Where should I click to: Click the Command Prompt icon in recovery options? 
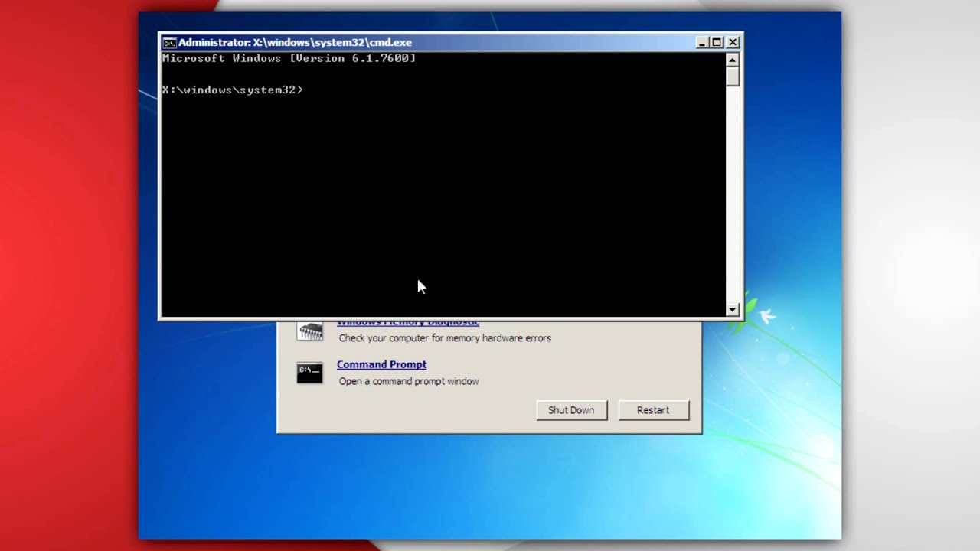[310, 373]
